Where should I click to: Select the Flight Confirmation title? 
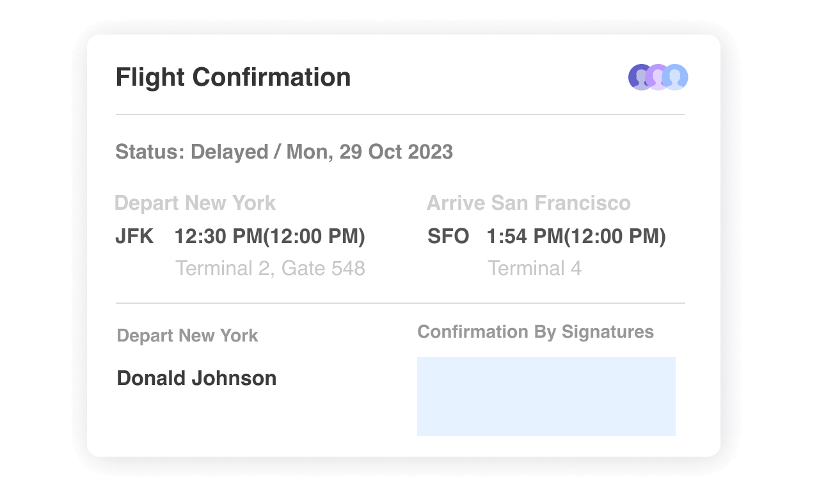tap(233, 77)
